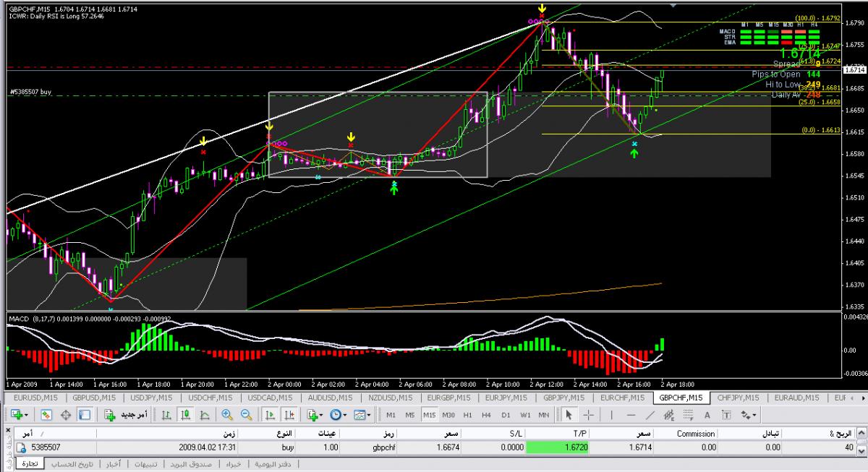Click the Zoom In magnifier icon
Viewport: 868px width, 472px height.
pyautogui.click(x=227, y=415)
